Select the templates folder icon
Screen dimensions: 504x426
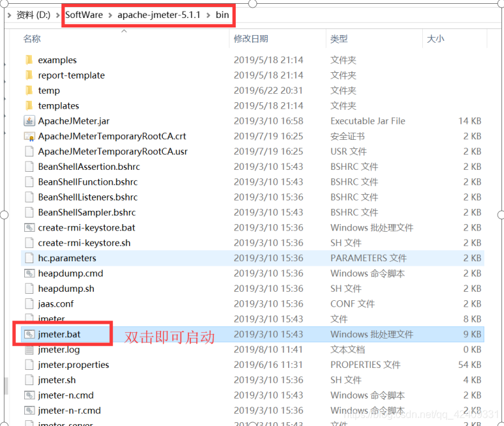point(29,105)
